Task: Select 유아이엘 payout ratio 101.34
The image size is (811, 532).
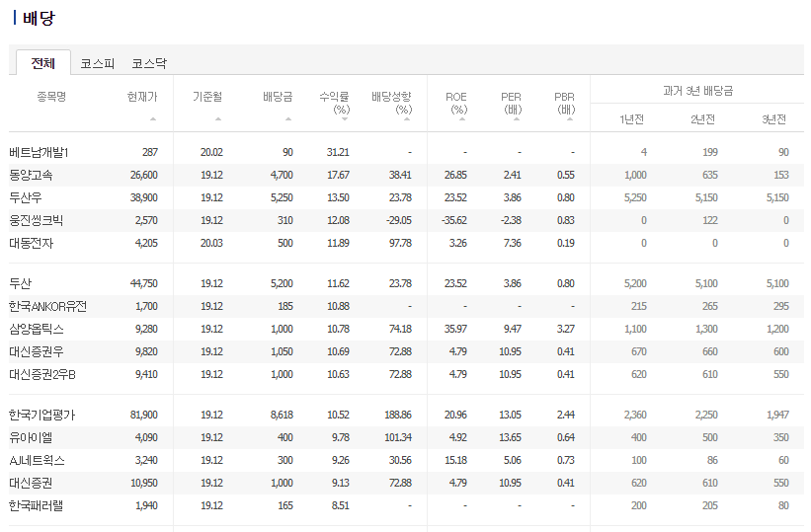Action: tap(398, 438)
